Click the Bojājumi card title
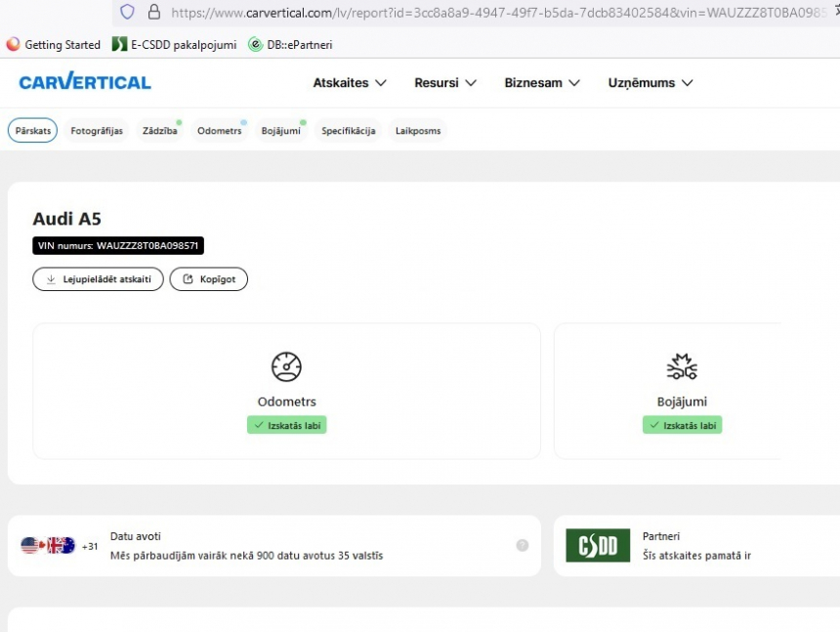 682,401
